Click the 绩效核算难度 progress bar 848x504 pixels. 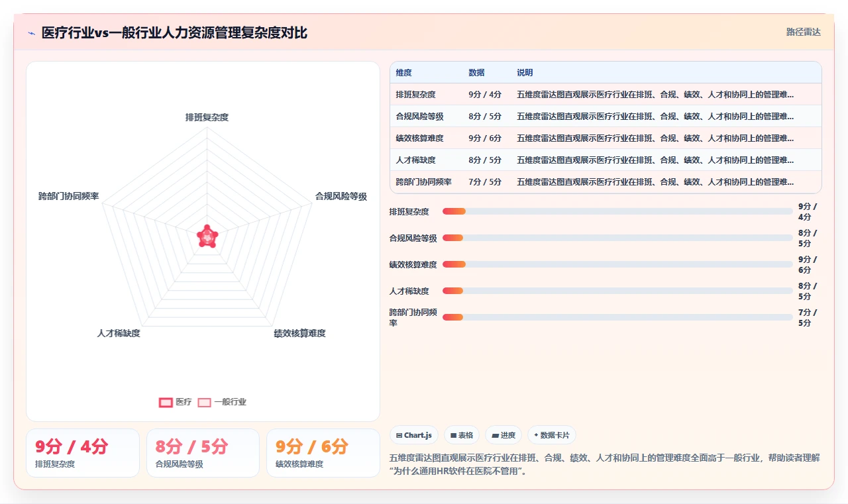(x=617, y=264)
